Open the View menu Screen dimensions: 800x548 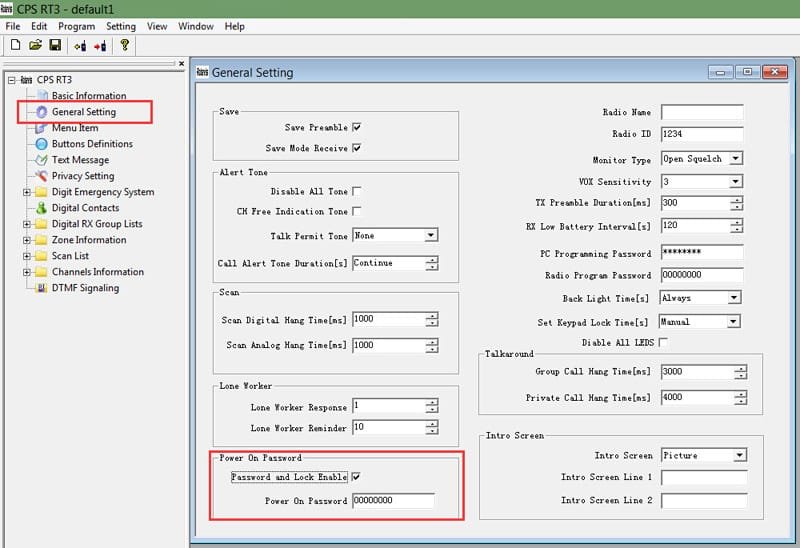coord(157,27)
